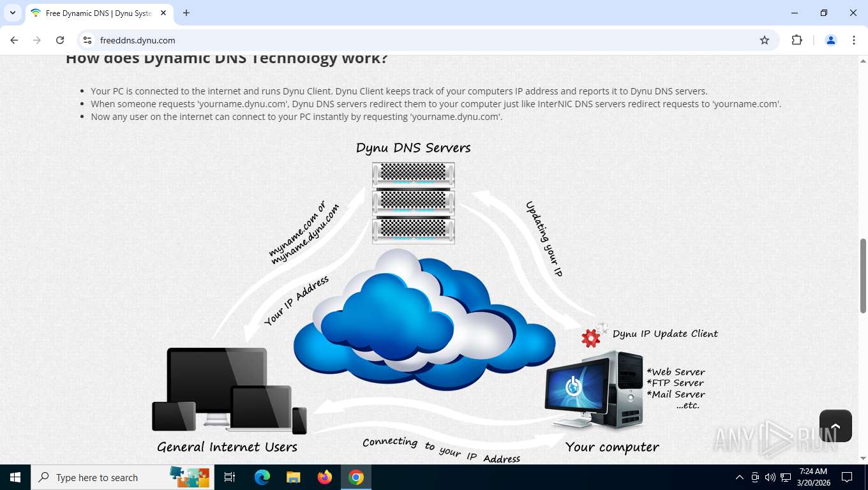The width and height of the screenshot is (868, 490).
Task: Launch Microsoft Edge from the taskbar
Action: 262,477
